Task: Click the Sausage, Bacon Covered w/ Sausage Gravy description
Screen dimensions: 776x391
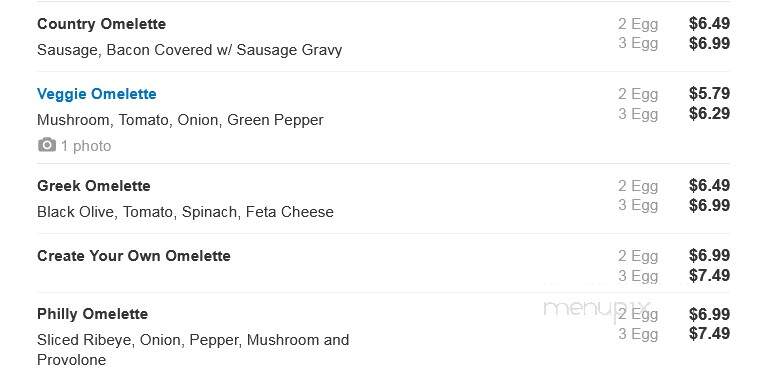Action: [x=190, y=50]
